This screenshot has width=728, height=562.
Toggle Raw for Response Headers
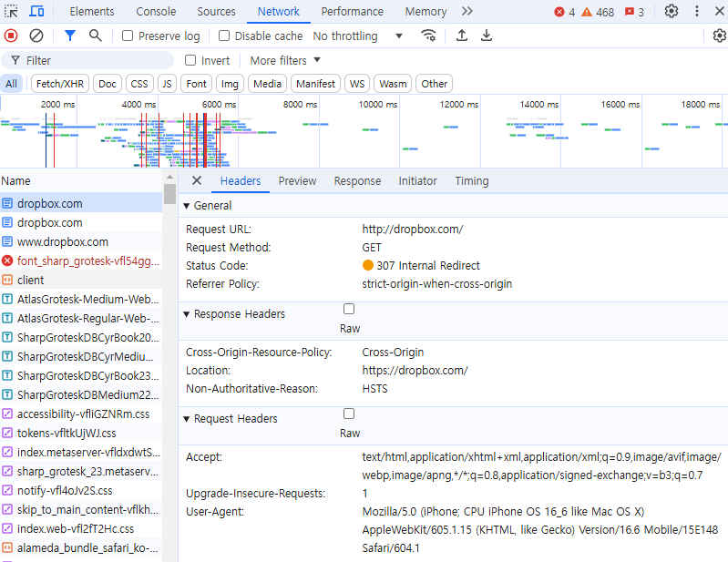(x=349, y=309)
